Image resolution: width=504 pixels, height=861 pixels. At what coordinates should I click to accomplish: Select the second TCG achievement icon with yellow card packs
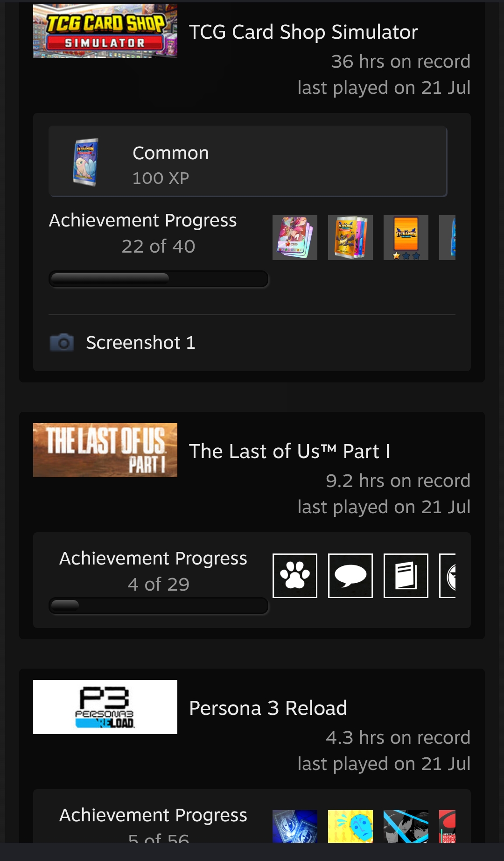(350, 238)
